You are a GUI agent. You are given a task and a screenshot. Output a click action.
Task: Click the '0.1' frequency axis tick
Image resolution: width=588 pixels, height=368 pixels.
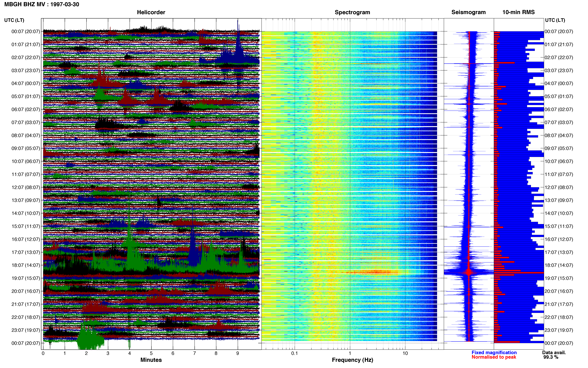point(295,353)
